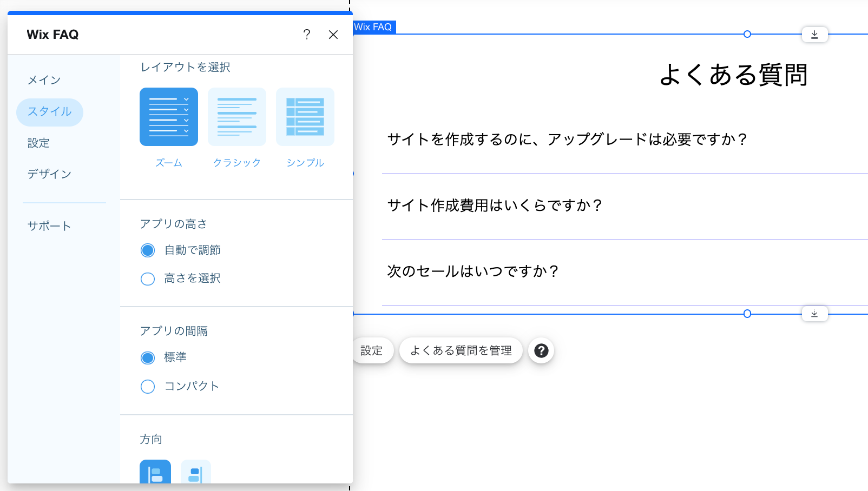Click the bottom stretch-to-full-width icon

coord(814,313)
